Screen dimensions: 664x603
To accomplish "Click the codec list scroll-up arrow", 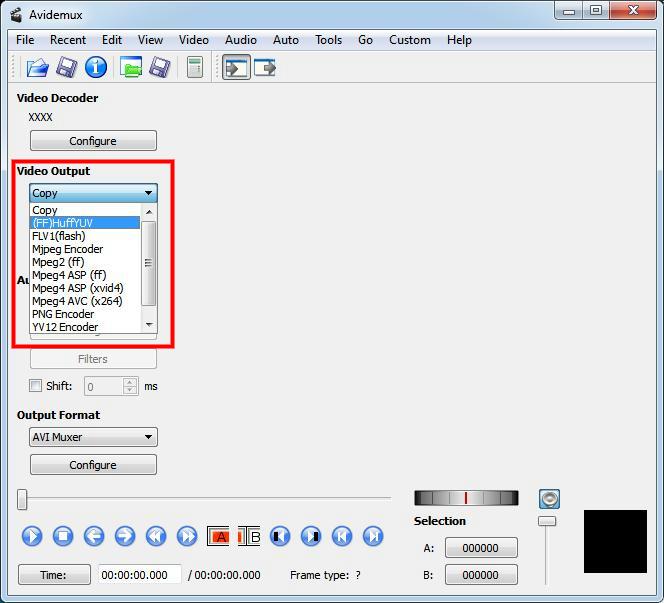I will pos(149,211).
